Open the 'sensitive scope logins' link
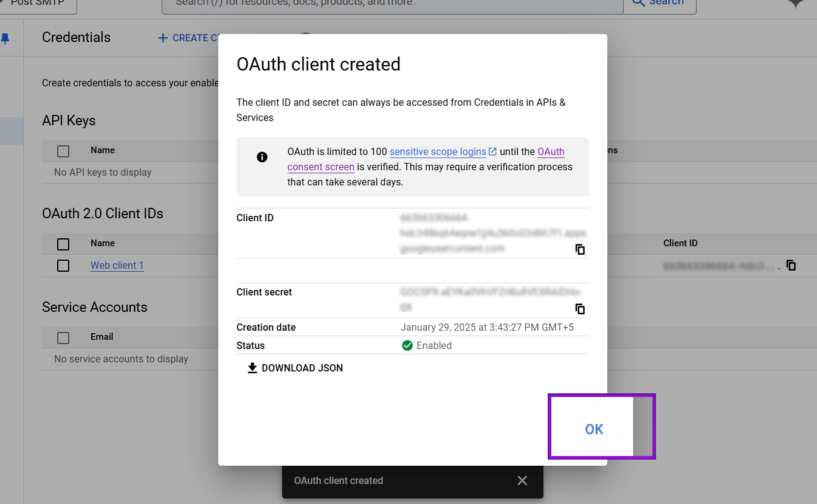 pyautogui.click(x=438, y=151)
